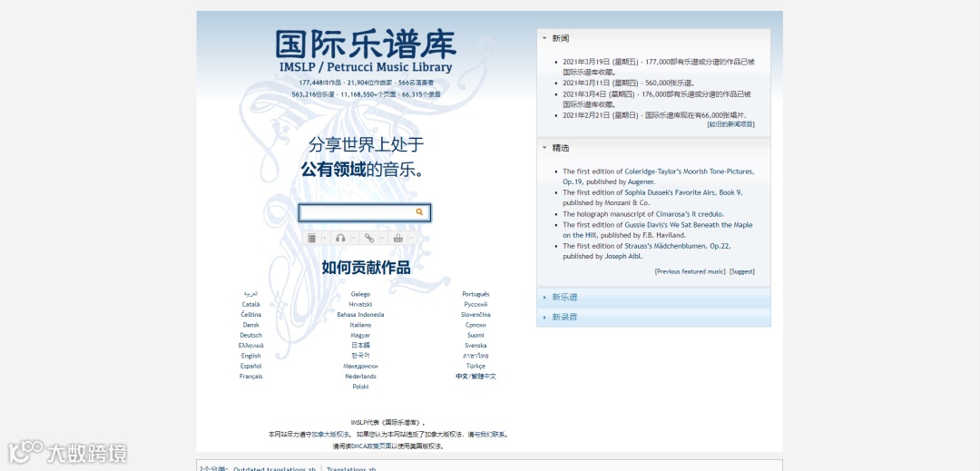
Task: Open dropdown arrow beside the chain link icon
Action: (382, 238)
